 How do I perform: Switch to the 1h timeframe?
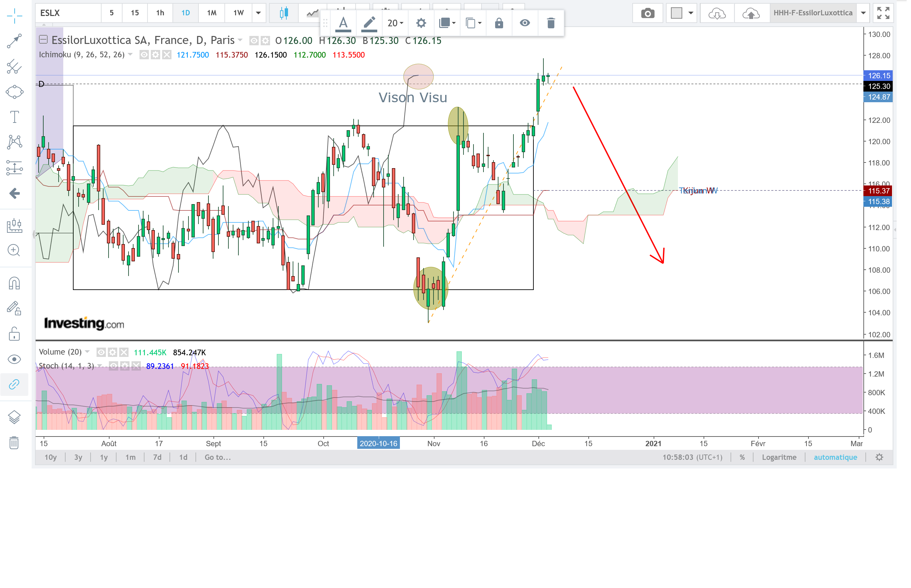click(x=160, y=13)
